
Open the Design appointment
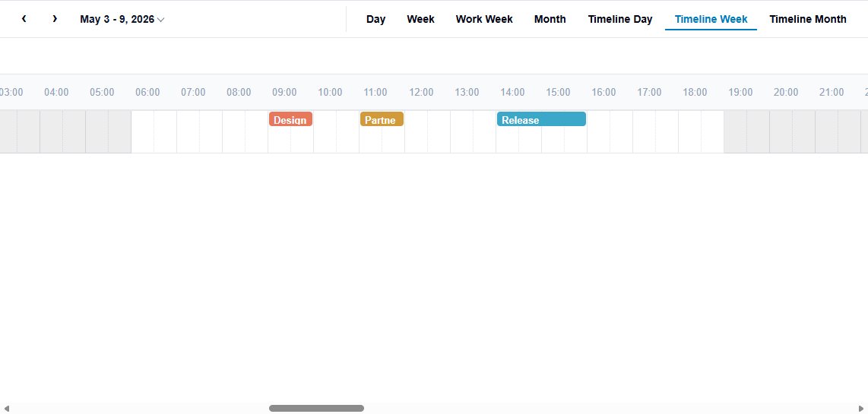click(x=290, y=119)
